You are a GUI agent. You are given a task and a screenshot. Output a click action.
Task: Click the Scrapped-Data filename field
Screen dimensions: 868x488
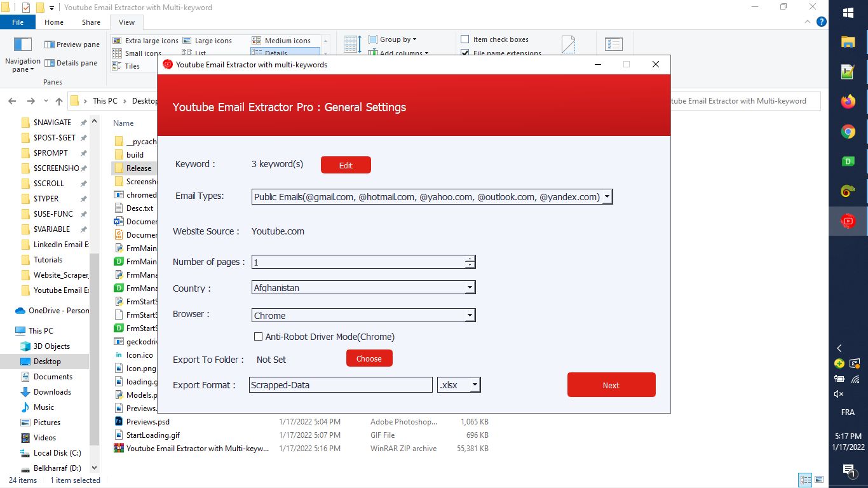341,385
